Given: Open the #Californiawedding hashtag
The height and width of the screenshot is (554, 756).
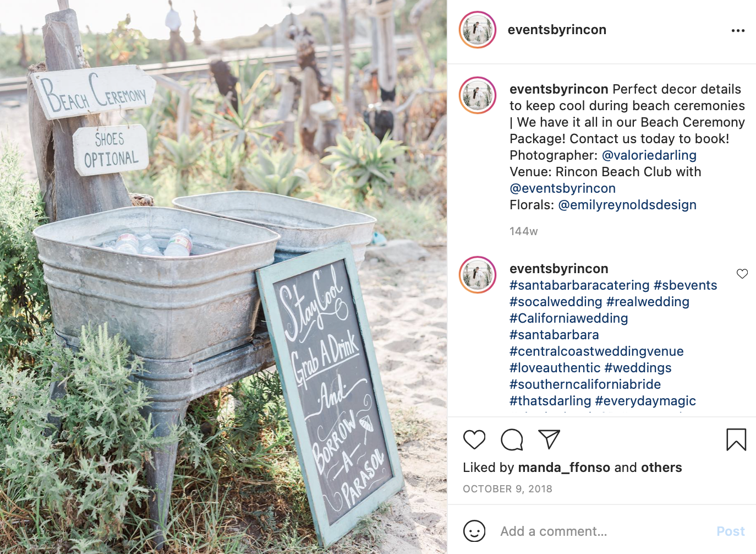Looking at the screenshot, I should (x=568, y=318).
